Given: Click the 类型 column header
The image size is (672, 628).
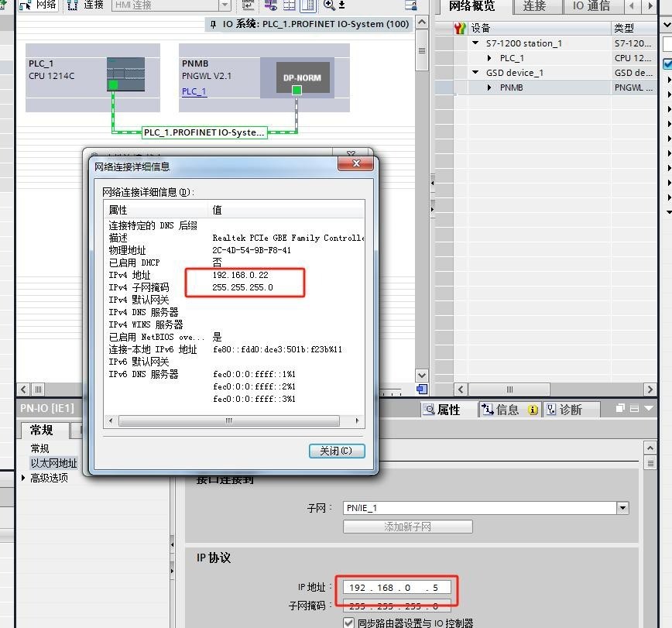Looking at the screenshot, I should point(633,29).
